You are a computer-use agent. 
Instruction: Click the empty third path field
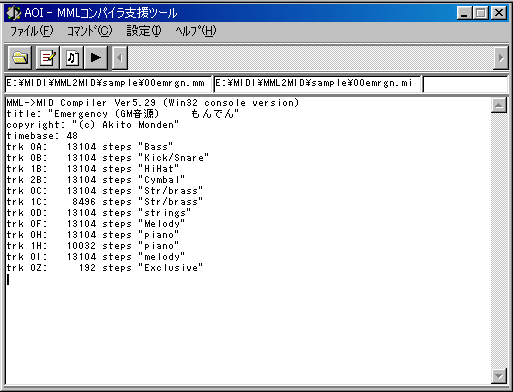pos(465,83)
